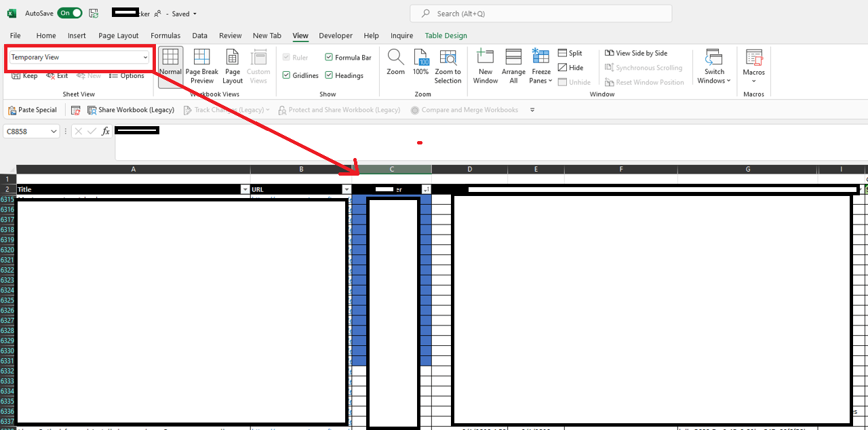Open sheet view Options

127,76
